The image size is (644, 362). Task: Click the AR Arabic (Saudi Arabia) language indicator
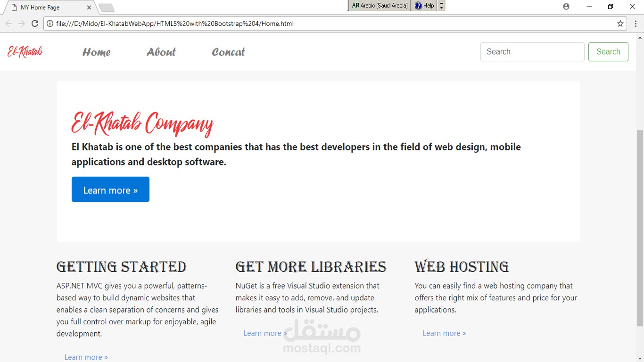(x=380, y=6)
